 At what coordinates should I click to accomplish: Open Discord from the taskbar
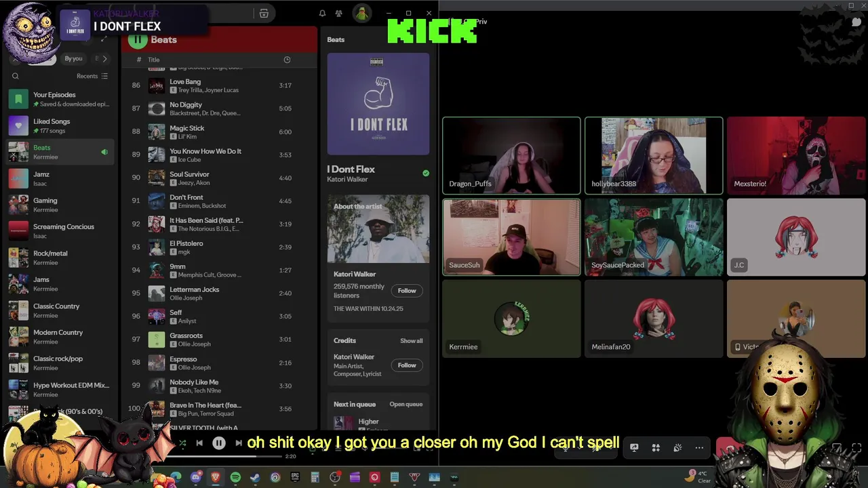196,477
